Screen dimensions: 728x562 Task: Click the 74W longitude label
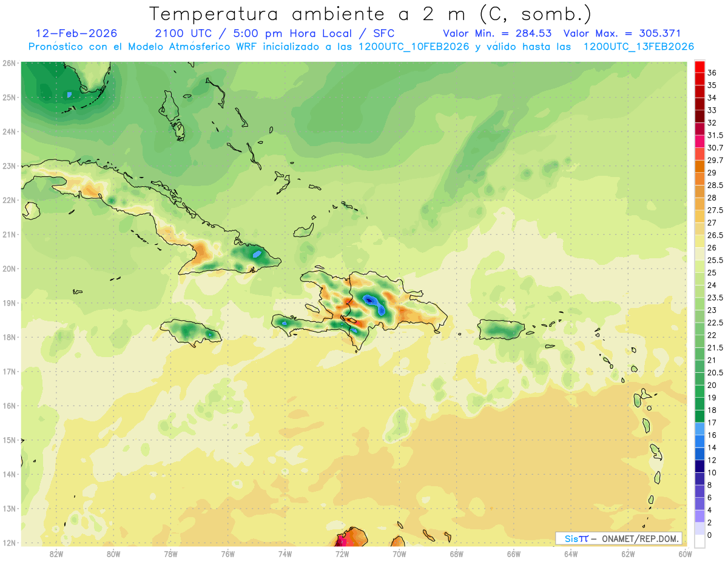click(285, 554)
